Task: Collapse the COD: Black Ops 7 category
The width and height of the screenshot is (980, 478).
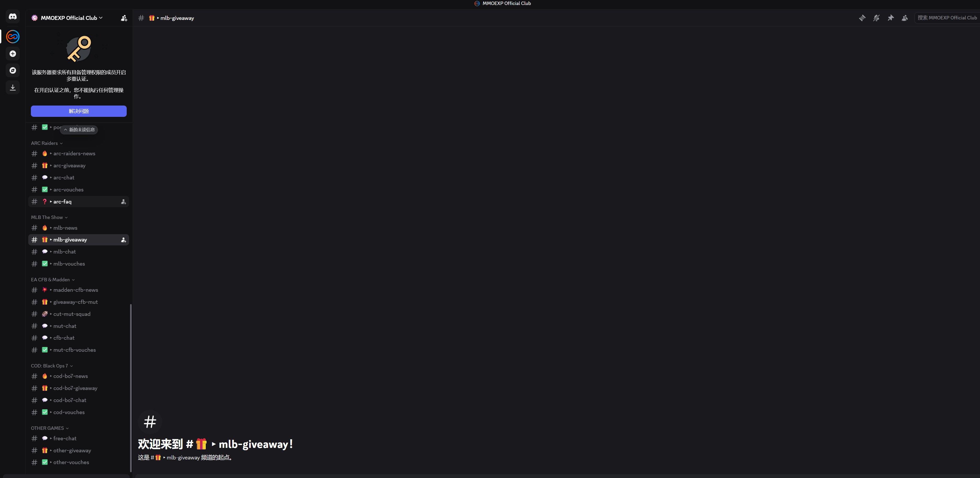Action: [52, 366]
